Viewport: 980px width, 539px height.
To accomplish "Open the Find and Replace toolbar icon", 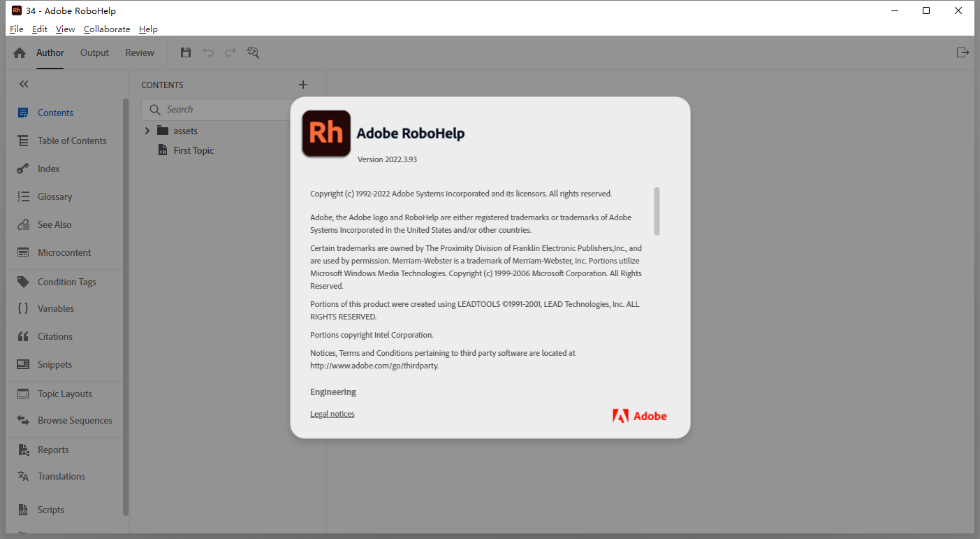I will point(253,52).
